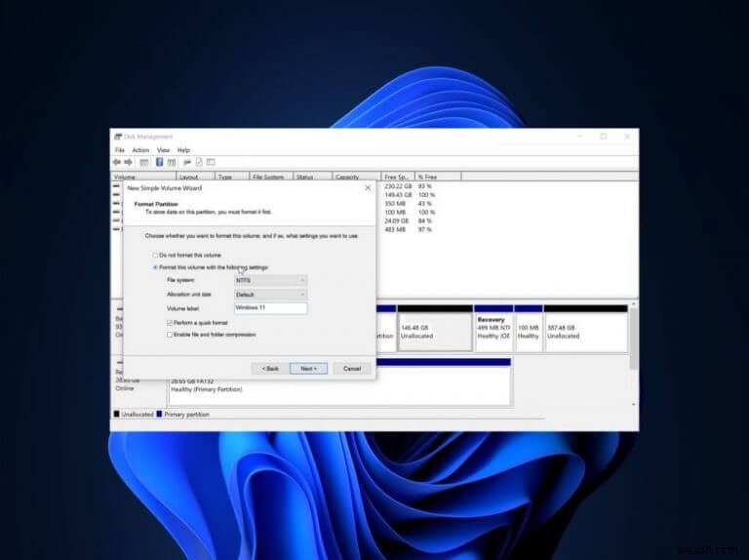
Task: Open the View menu
Action: point(164,150)
